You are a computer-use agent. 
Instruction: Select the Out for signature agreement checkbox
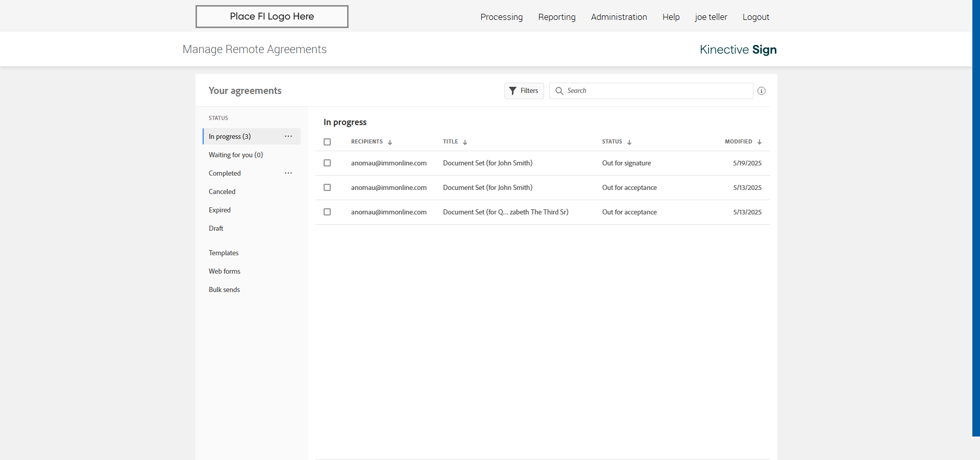(327, 163)
